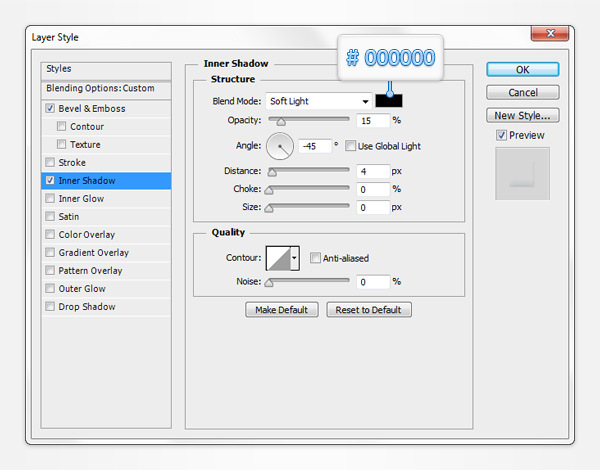Open the Blend Mode dropdown

coord(319,101)
